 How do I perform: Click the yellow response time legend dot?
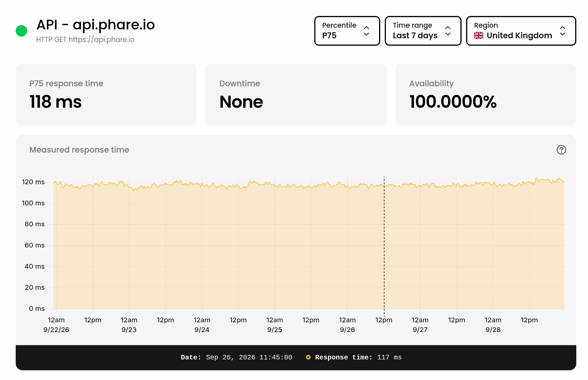coord(308,357)
